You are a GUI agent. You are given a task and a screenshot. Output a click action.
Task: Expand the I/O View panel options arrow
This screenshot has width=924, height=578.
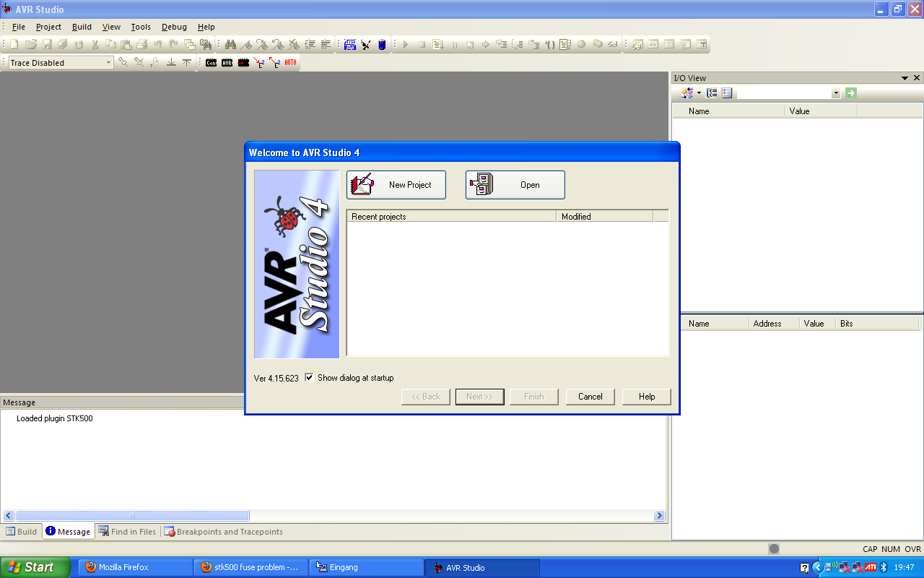(x=905, y=78)
